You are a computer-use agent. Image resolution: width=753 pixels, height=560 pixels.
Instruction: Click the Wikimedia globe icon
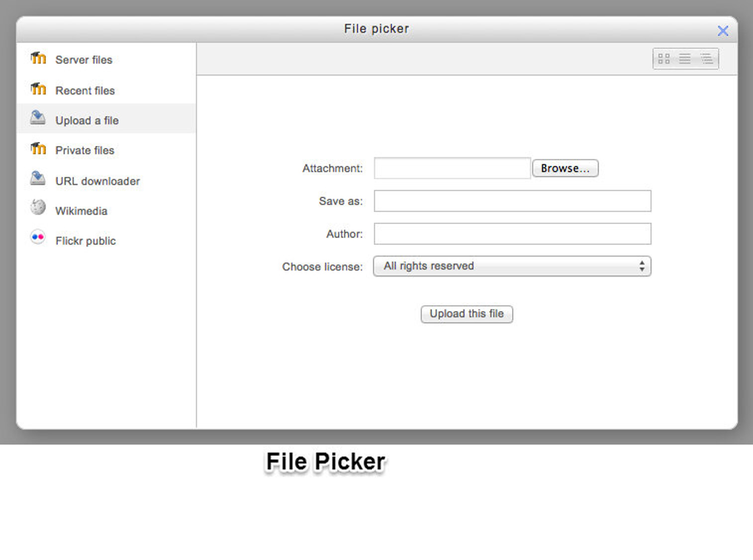(38, 207)
